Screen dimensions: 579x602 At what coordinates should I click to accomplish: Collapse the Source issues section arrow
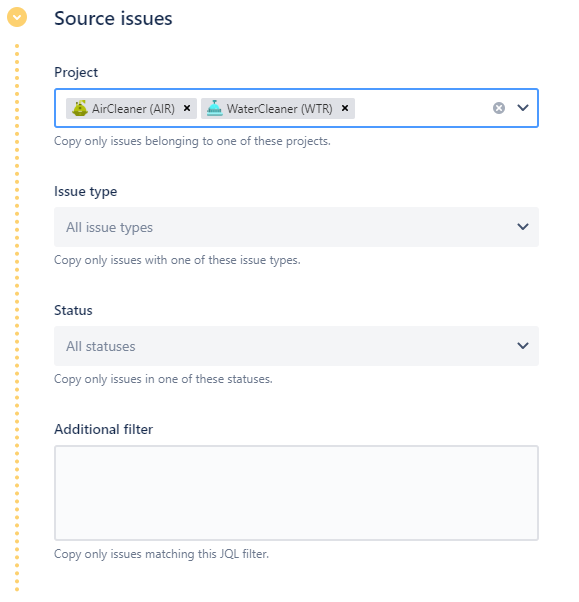17,17
